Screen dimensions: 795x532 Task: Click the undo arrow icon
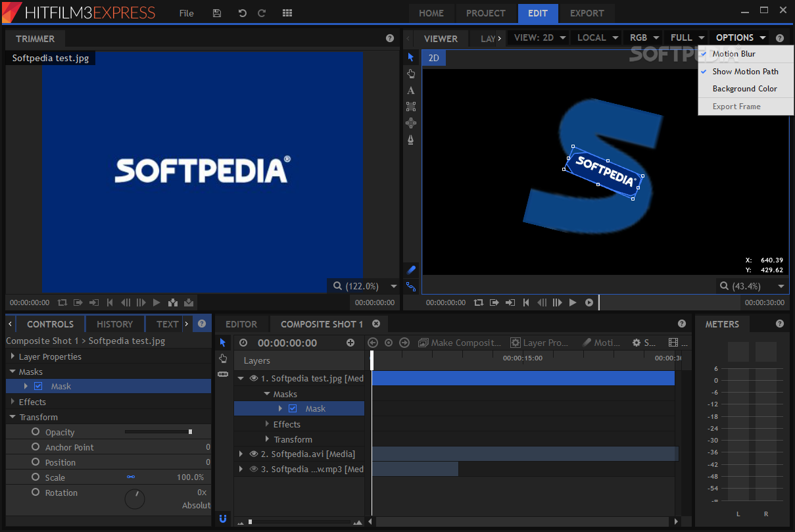[x=242, y=13]
